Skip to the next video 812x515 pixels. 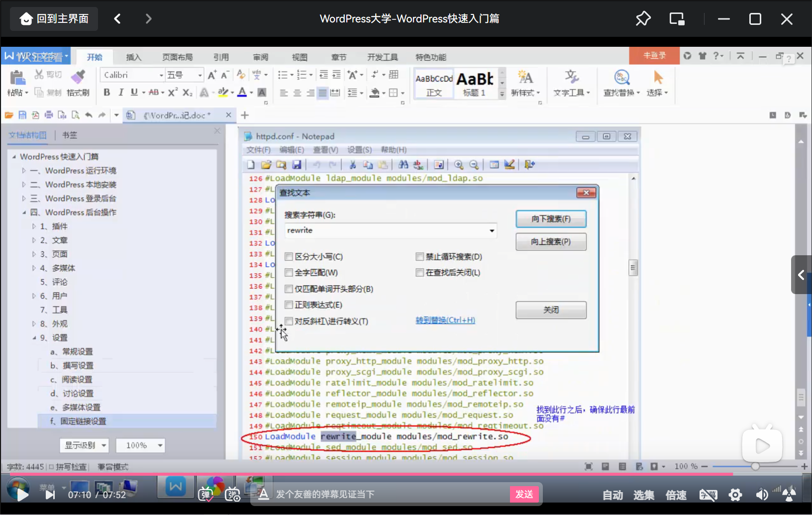(50, 494)
